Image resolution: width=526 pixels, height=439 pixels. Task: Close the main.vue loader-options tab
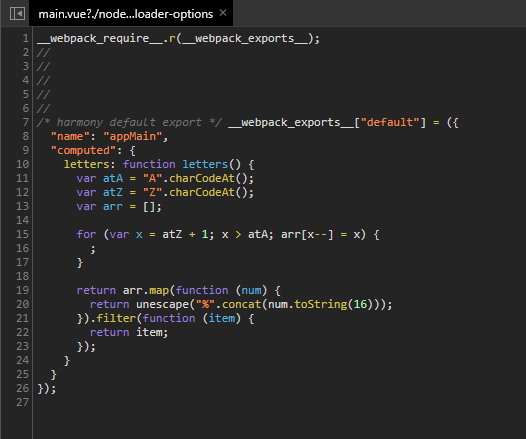click(x=223, y=13)
